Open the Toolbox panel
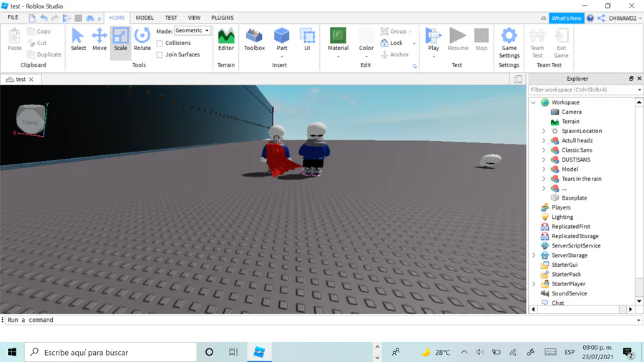 (254, 39)
